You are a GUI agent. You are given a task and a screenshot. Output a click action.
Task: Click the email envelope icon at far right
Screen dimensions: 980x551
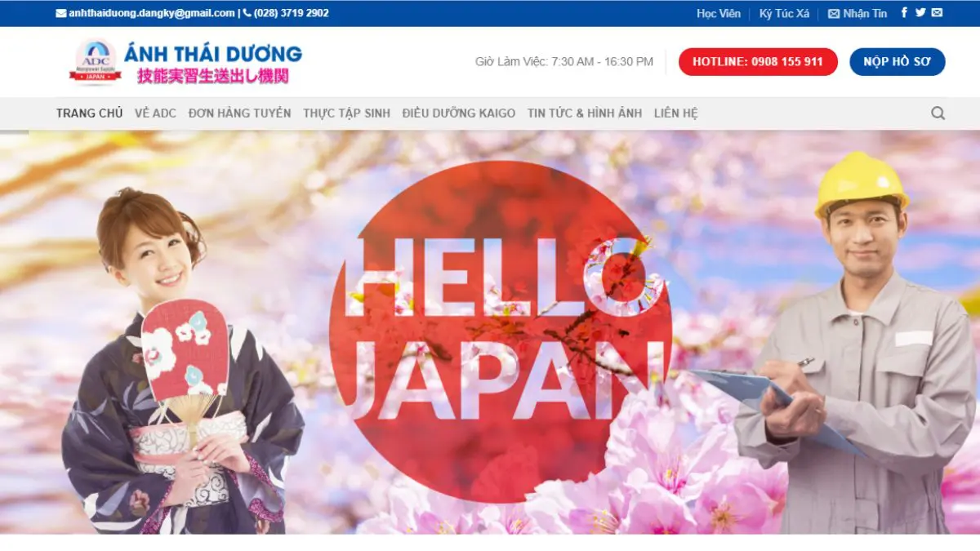937,13
